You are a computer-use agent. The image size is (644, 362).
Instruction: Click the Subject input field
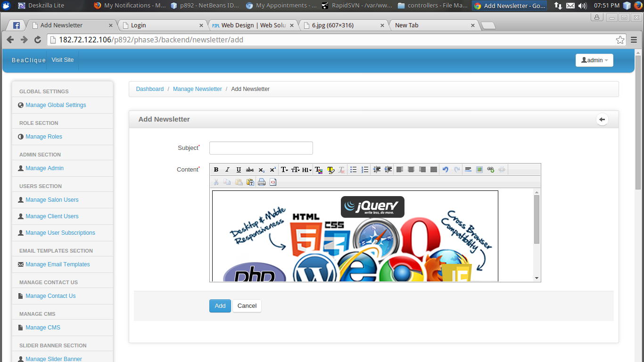261,148
